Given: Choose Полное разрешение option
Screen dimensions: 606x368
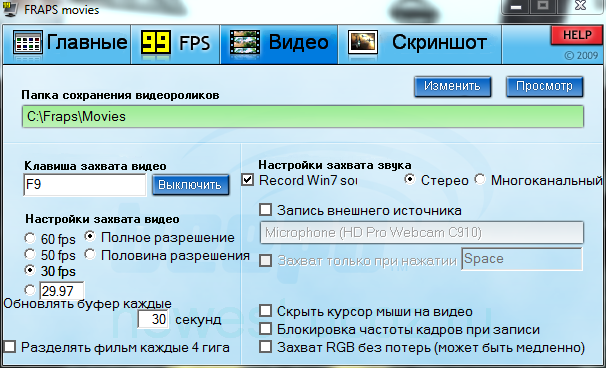Looking at the screenshot, I should click(x=90, y=237).
